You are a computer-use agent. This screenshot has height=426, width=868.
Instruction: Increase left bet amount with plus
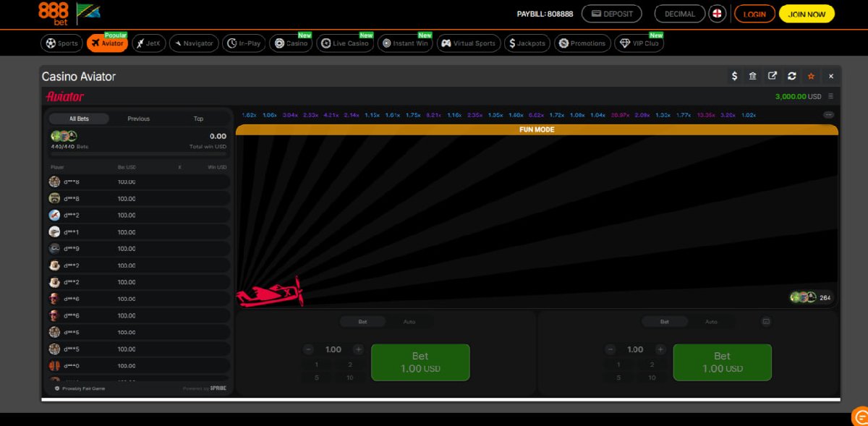pos(357,349)
